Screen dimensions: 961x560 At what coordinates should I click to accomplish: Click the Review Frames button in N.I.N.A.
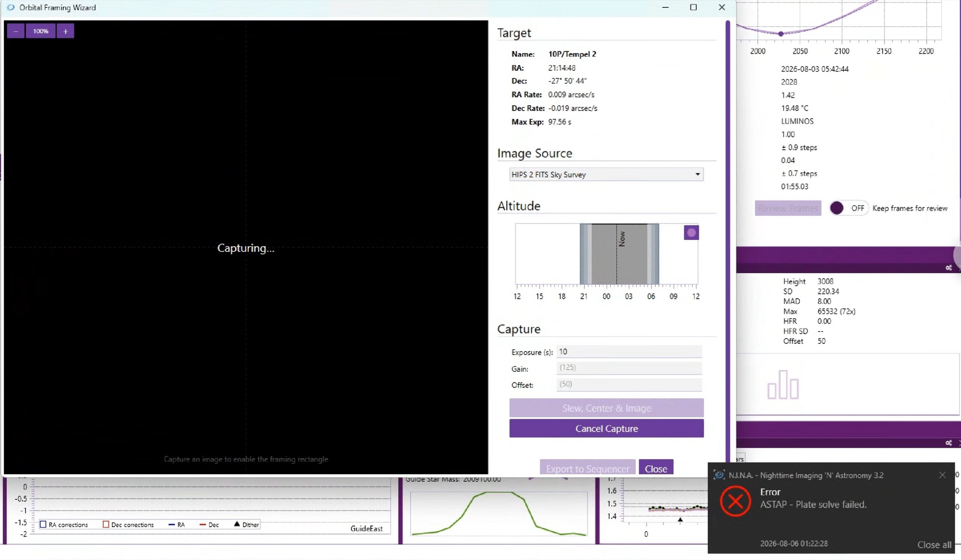point(788,208)
